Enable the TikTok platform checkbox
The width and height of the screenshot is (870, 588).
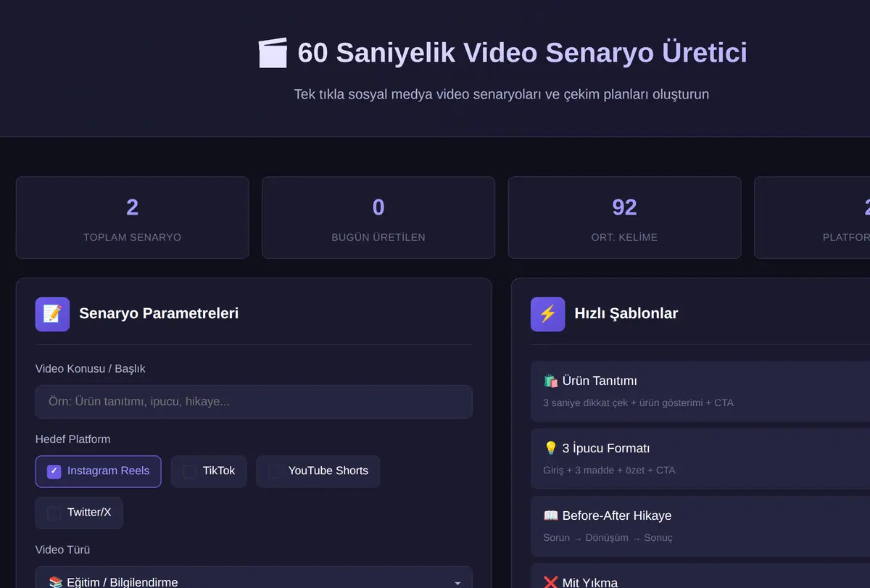[189, 471]
